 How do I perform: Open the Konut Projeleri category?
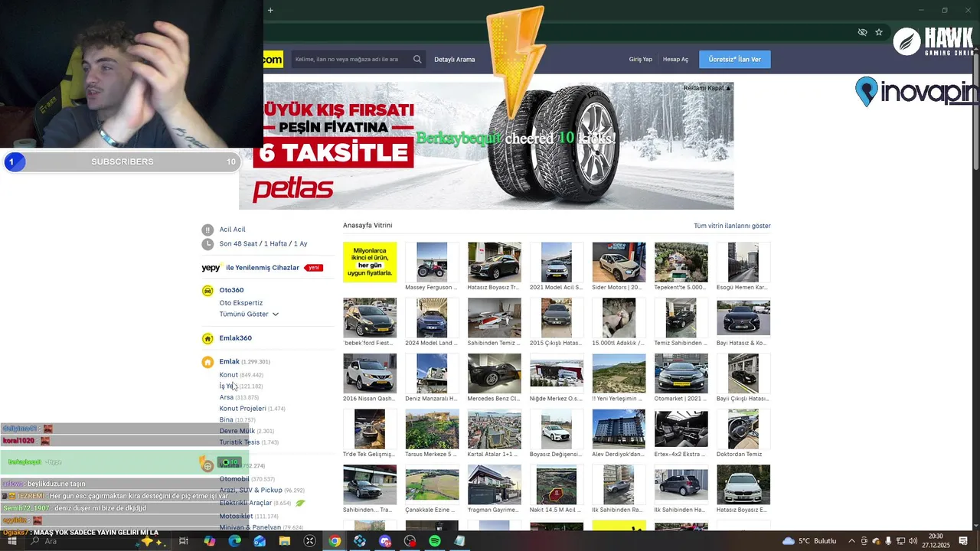coord(243,409)
